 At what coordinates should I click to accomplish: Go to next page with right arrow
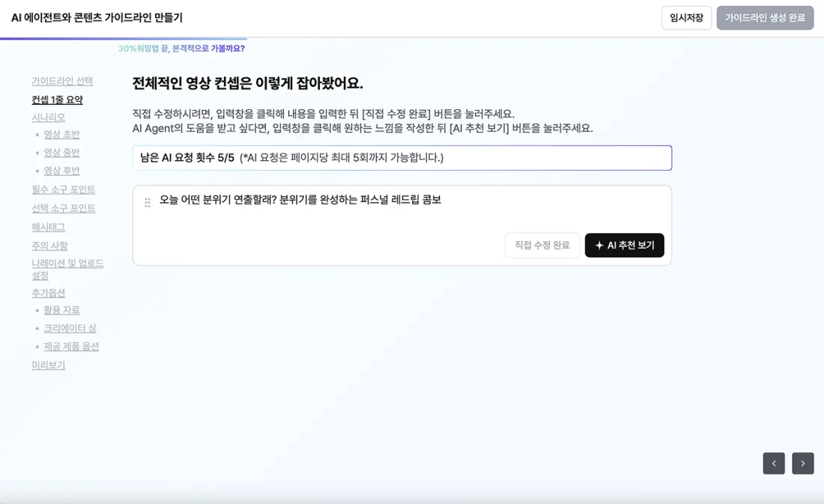tap(803, 464)
